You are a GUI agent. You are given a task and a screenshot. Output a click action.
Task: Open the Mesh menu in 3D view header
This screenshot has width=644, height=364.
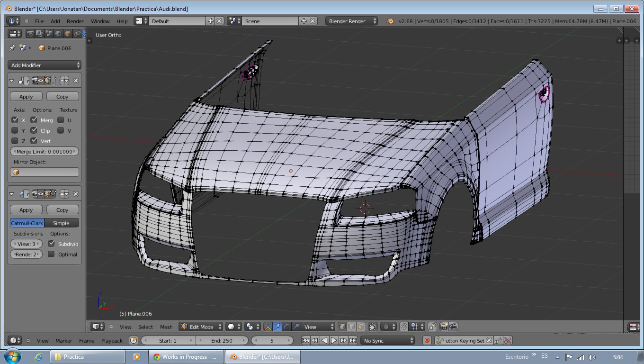point(166,327)
